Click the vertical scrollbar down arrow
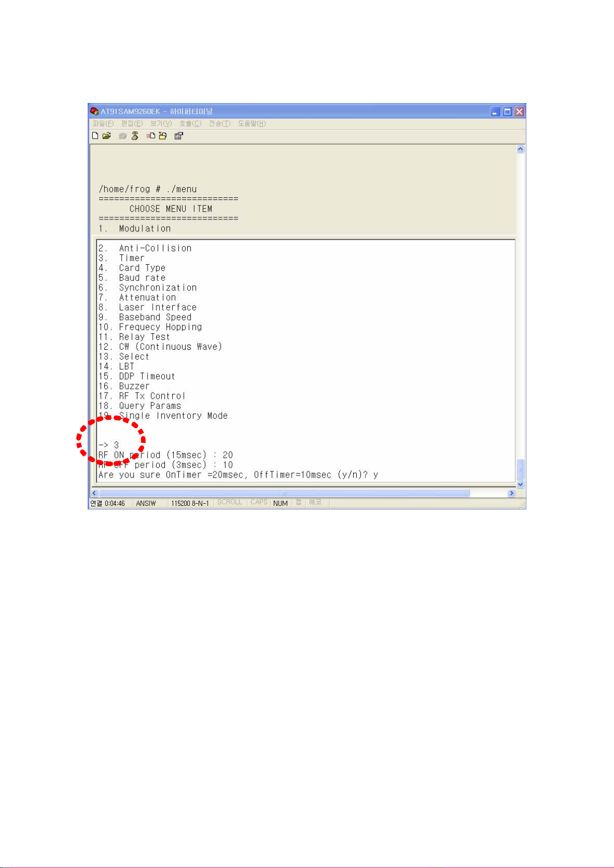Image resolution: width=614 pixels, height=868 pixels. 520,484
